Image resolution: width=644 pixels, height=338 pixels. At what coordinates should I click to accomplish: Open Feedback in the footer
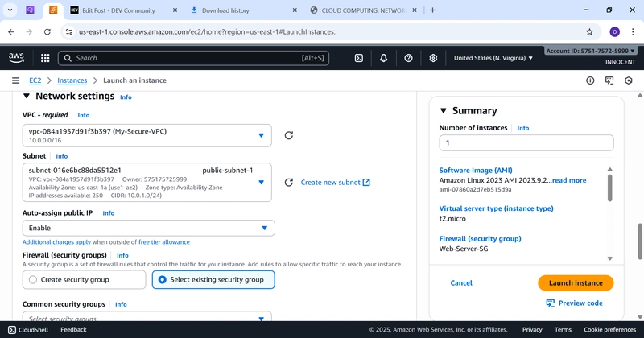pyautogui.click(x=73, y=330)
